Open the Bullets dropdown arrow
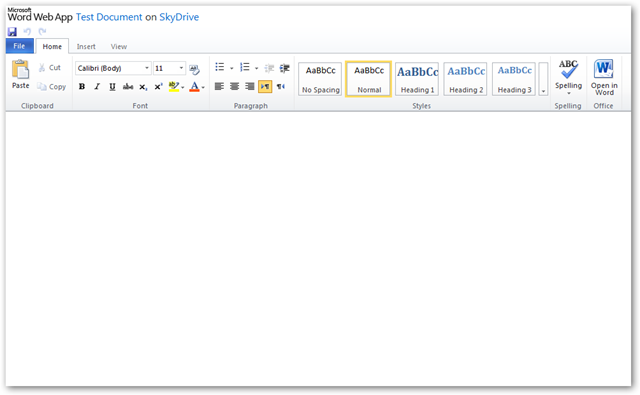The image size is (640, 395). click(x=231, y=68)
